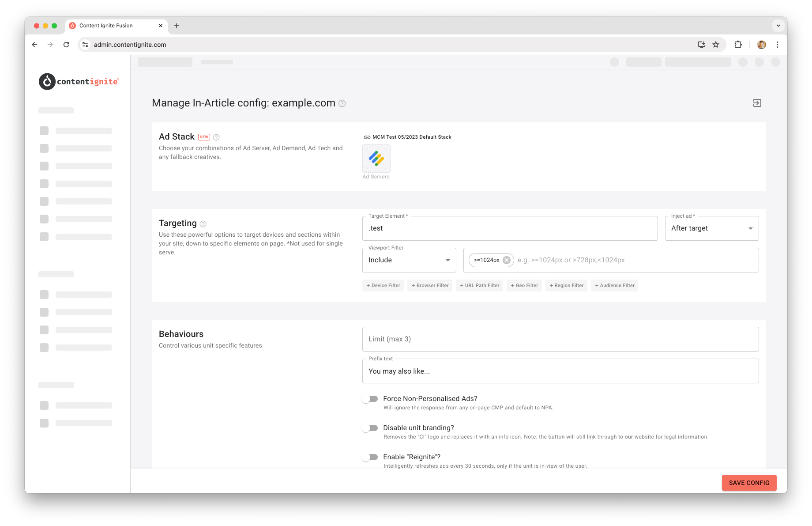
Task: Add a Geo Filter
Action: (524, 286)
